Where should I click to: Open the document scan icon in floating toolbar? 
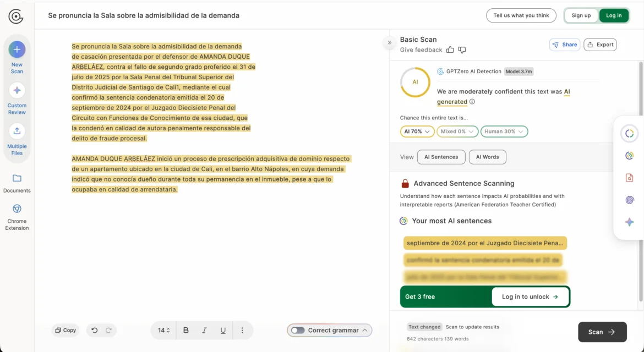(629, 177)
